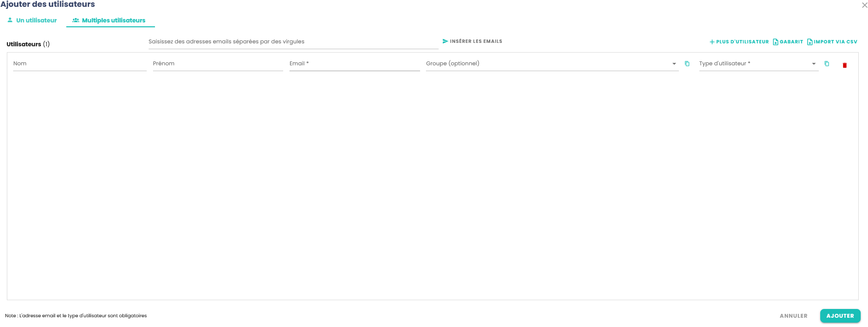
Task: Open the Type d'utilisateur dropdown
Action: coord(758,64)
